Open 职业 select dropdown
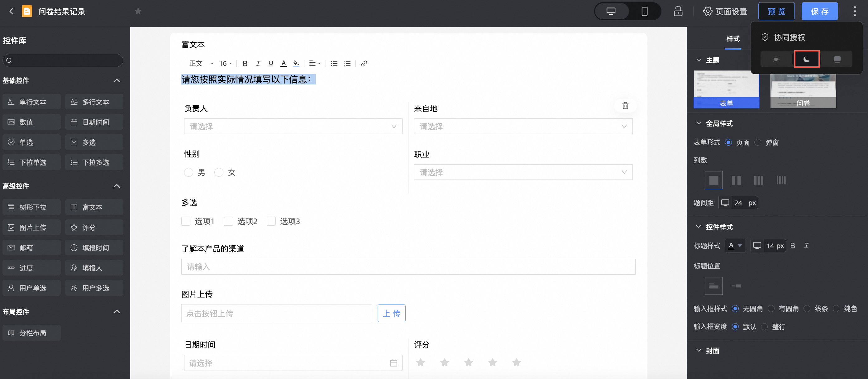Screen dimensions: 868x379 (523, 172)
